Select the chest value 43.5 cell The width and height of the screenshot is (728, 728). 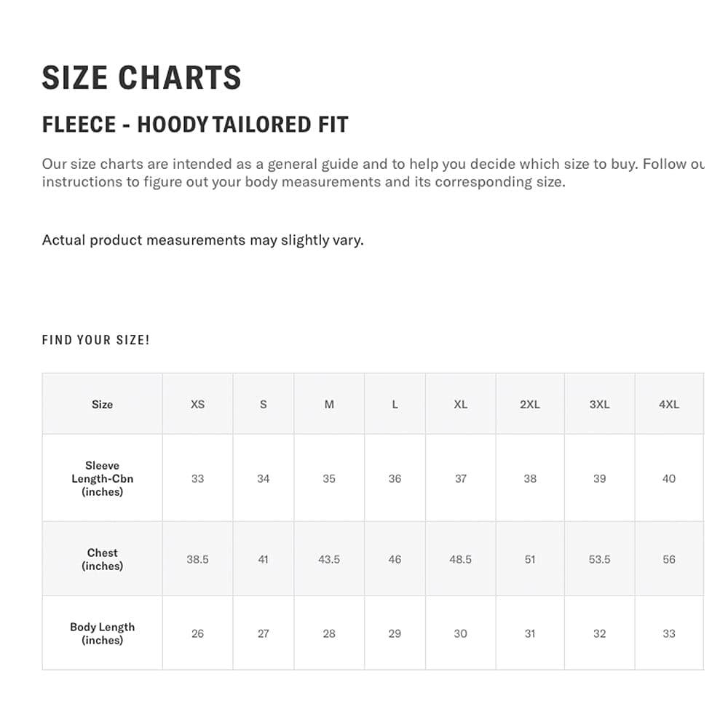(329, 559)
